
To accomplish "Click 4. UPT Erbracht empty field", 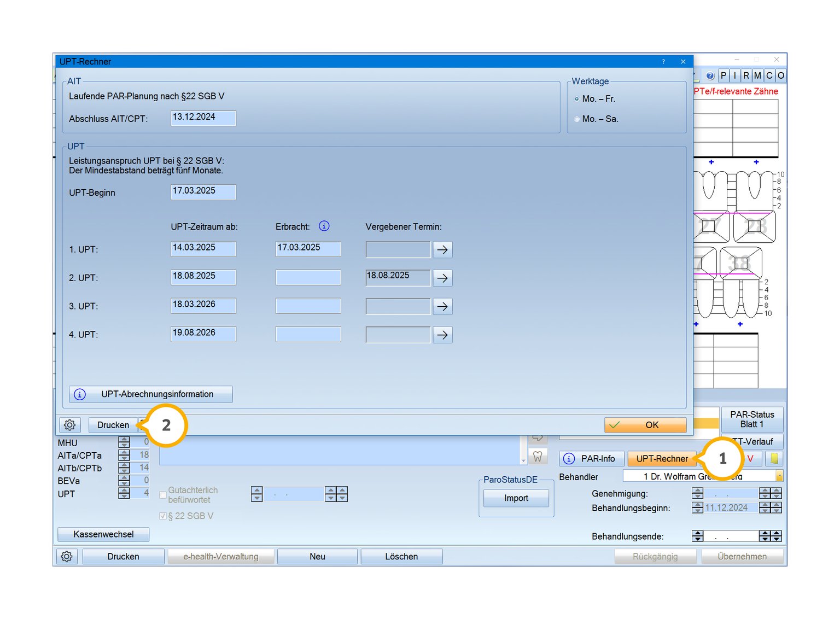I will [x=308, y=334].
